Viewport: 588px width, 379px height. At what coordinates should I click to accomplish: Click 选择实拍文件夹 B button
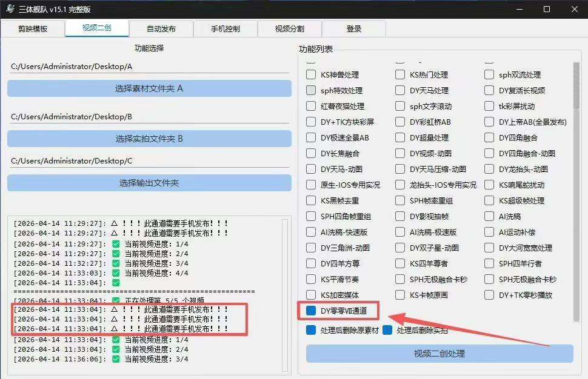(x=149, y=139)
